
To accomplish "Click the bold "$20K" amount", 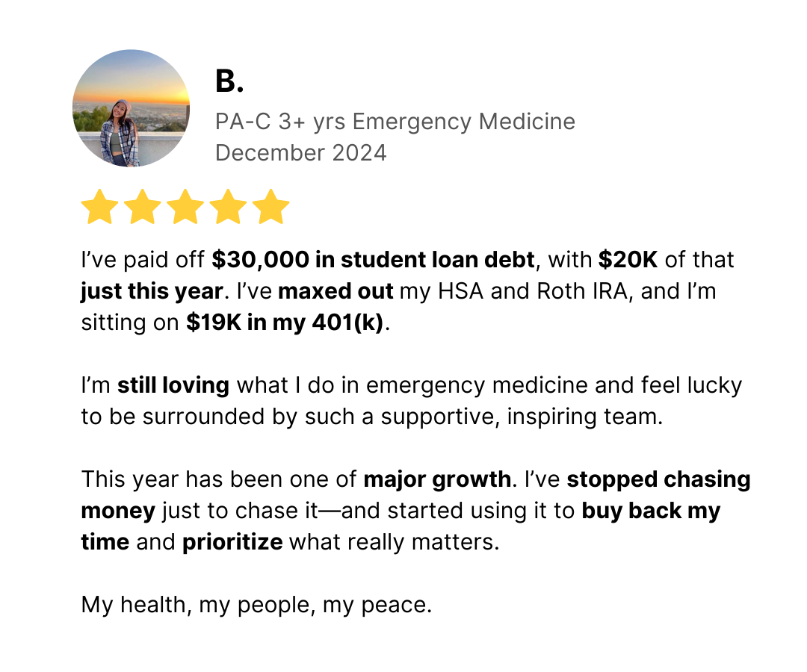I will click(x=628, y=260).
